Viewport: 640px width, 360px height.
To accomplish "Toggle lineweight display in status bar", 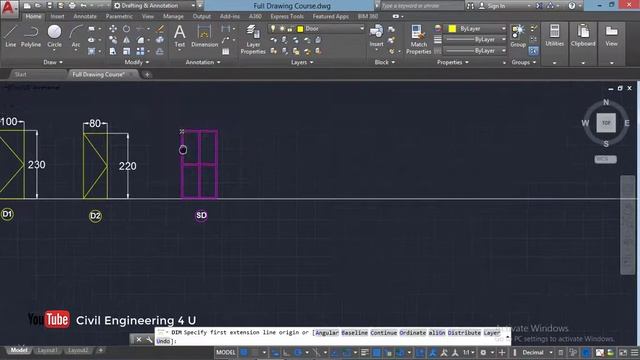I will pyautogui.click(x=364, y=352).
